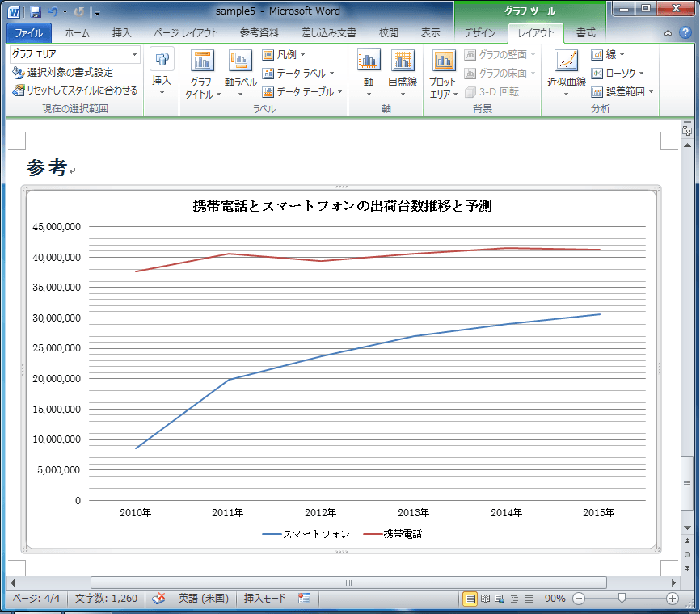Click Format Selection (選択対象の書式設定)
700x614 pixels.
[x=62, y=72]
